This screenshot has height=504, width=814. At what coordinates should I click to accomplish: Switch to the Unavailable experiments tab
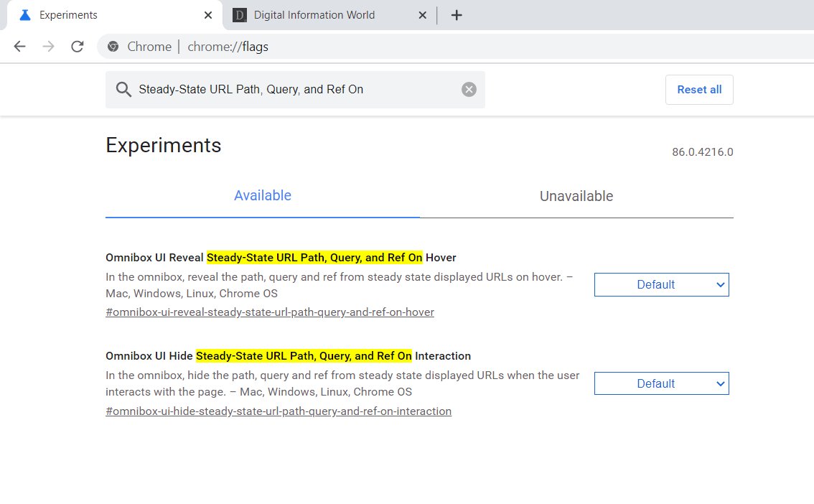(x=576, y=195)
